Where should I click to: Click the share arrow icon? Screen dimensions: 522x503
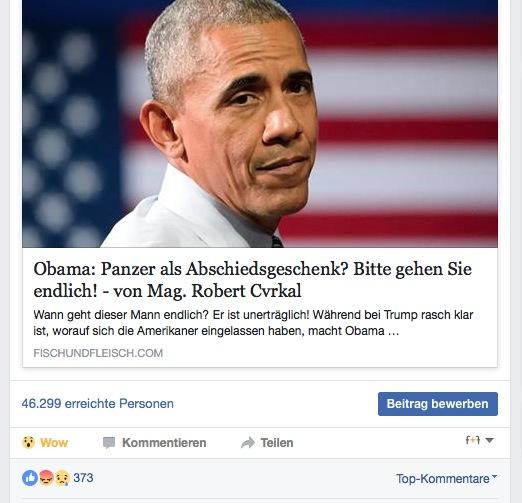tap(248, 443)
